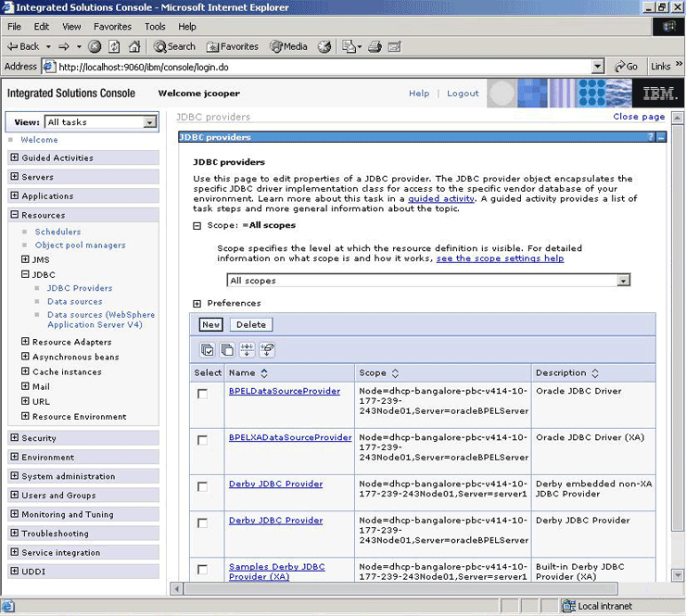Open the Welcome navigation link
Viewport: 686px width, 616px height.
pyautogui.click(x=39, y=140)
